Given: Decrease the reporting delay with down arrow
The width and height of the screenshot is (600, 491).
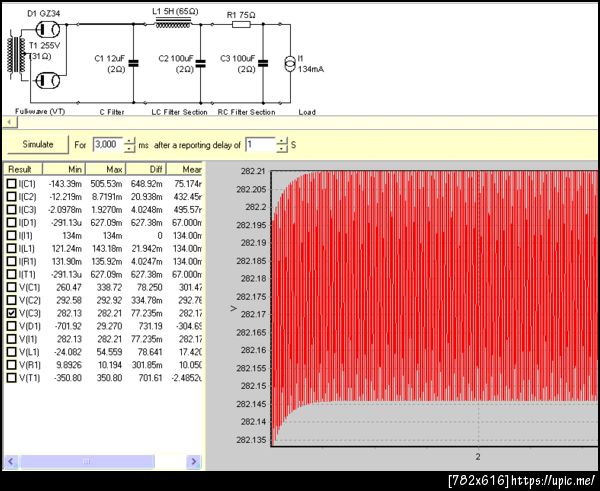Looking at the screenshot, I should tap(282, 148).
